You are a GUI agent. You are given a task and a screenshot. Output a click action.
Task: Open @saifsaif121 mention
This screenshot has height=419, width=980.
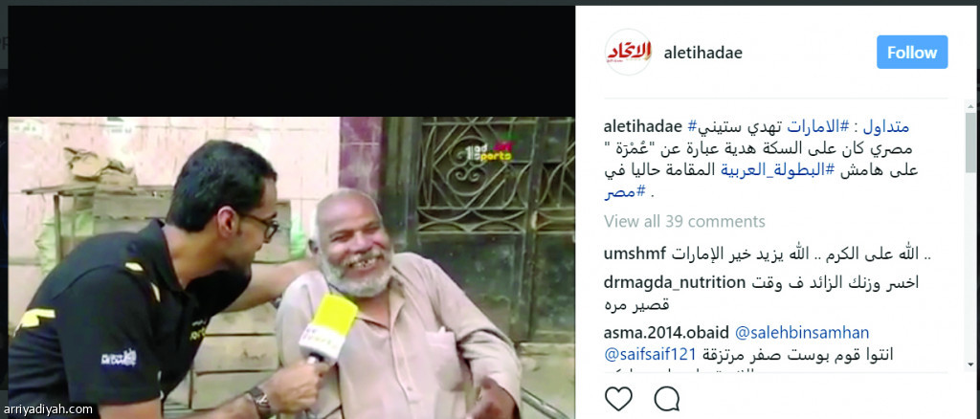[650, 355]
